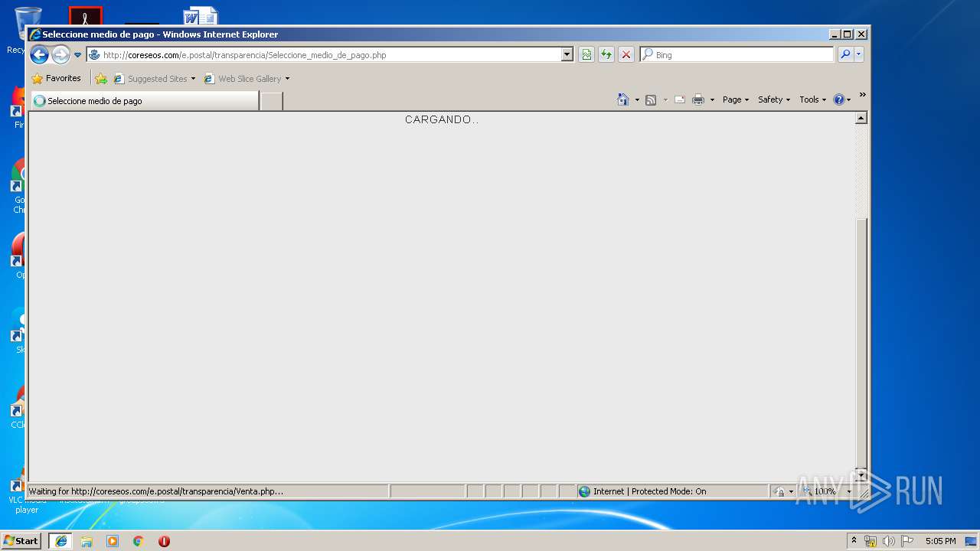Click the Print icon
The height and width of the screenshot is (551, 980).
click(x=698, y=99)
